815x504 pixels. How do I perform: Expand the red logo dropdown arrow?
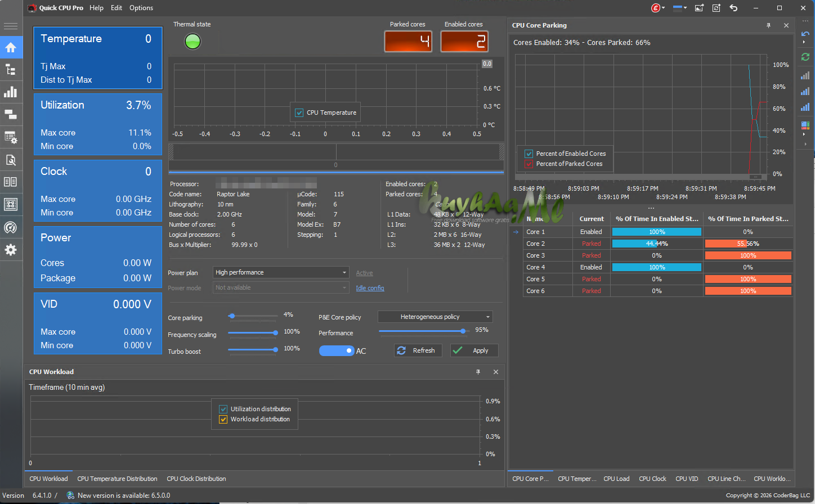[x=664, y=8]
